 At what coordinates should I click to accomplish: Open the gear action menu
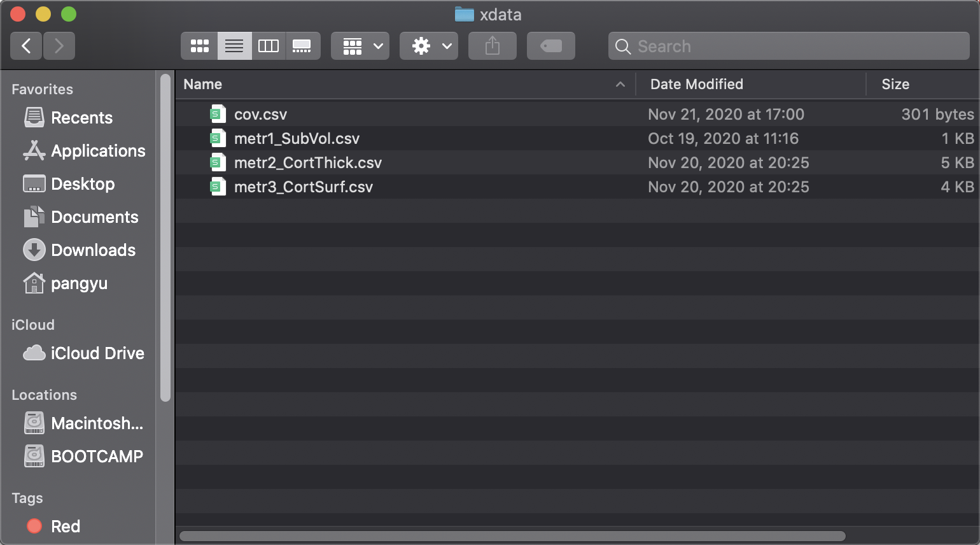429,46
